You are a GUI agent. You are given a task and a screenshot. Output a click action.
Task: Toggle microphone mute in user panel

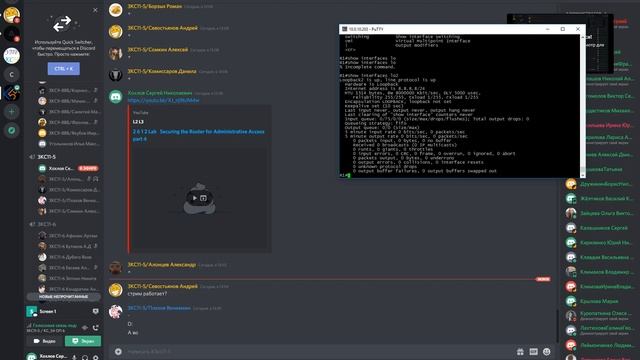(74, 357)
